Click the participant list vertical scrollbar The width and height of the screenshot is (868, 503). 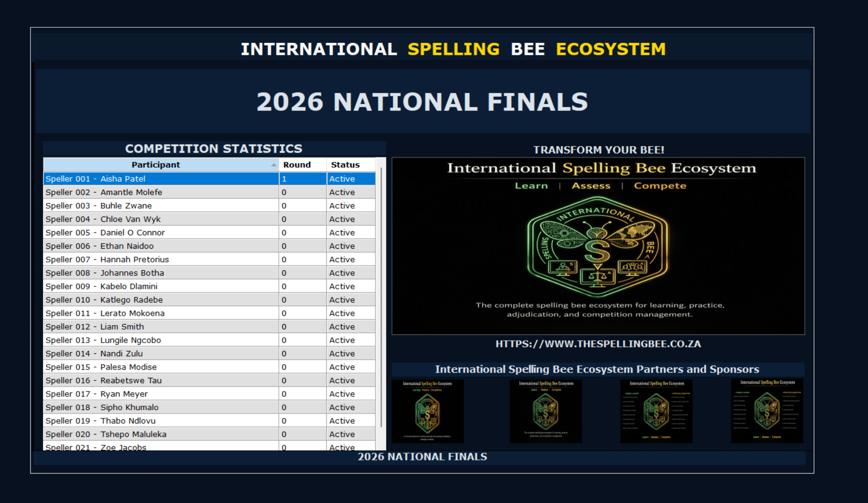point(381,297)
